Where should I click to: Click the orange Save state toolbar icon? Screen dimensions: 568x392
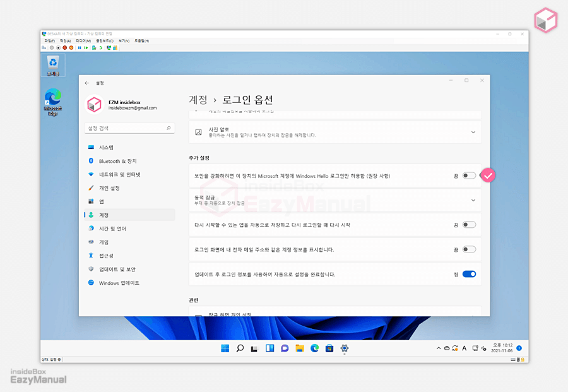pos(71,47)
